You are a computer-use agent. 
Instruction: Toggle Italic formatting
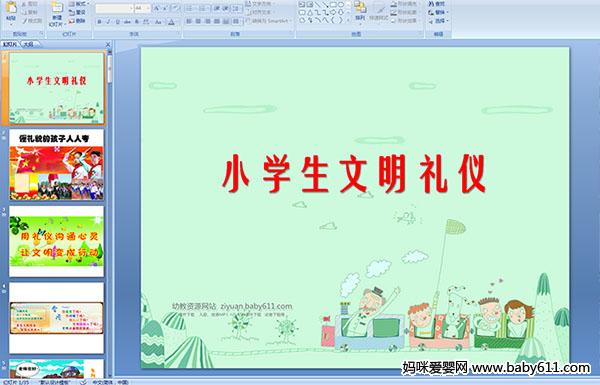108,22
